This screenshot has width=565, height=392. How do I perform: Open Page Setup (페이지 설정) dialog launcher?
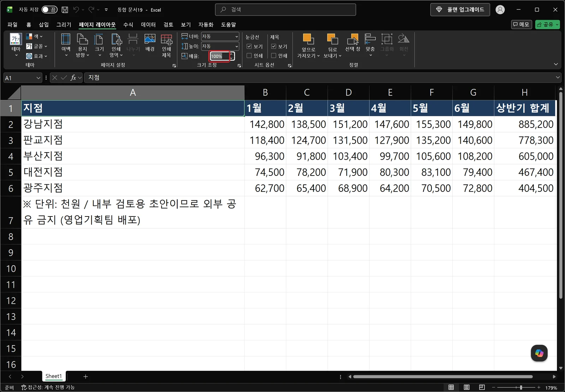point(174,66)
